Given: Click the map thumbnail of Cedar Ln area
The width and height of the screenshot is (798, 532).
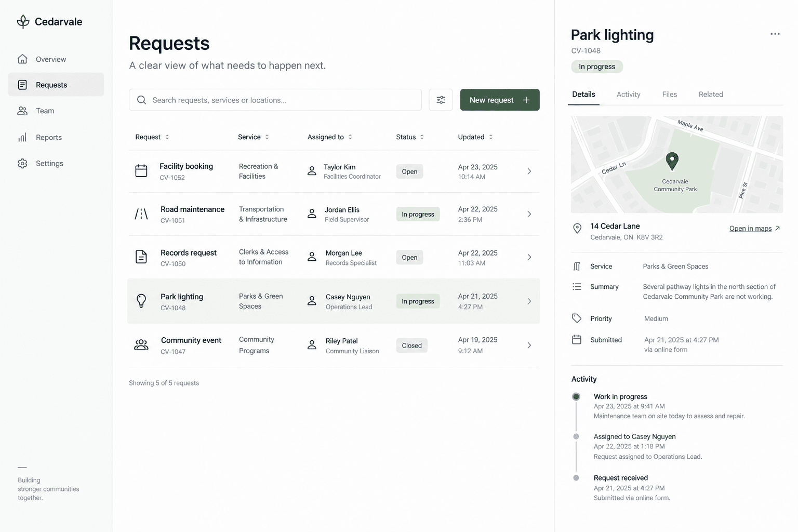Looking at the screenshot, I should pyautogui.click(x=677, y=164).
